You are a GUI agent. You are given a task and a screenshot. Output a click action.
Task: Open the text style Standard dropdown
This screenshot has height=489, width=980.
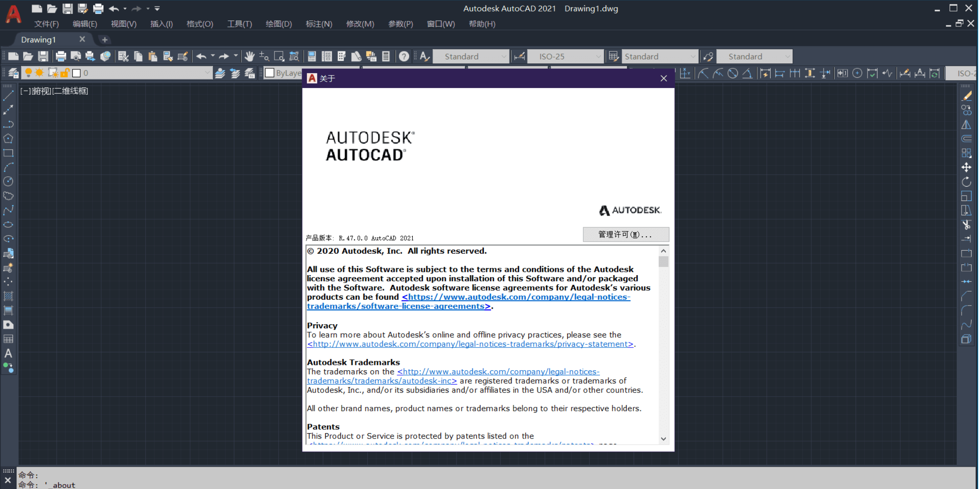coord(471,56)
